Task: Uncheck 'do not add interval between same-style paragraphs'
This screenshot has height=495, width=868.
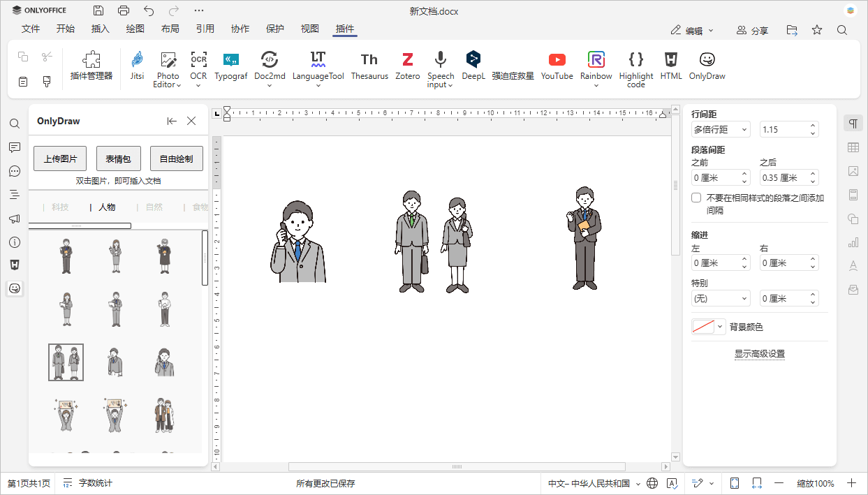Action: 696,197
